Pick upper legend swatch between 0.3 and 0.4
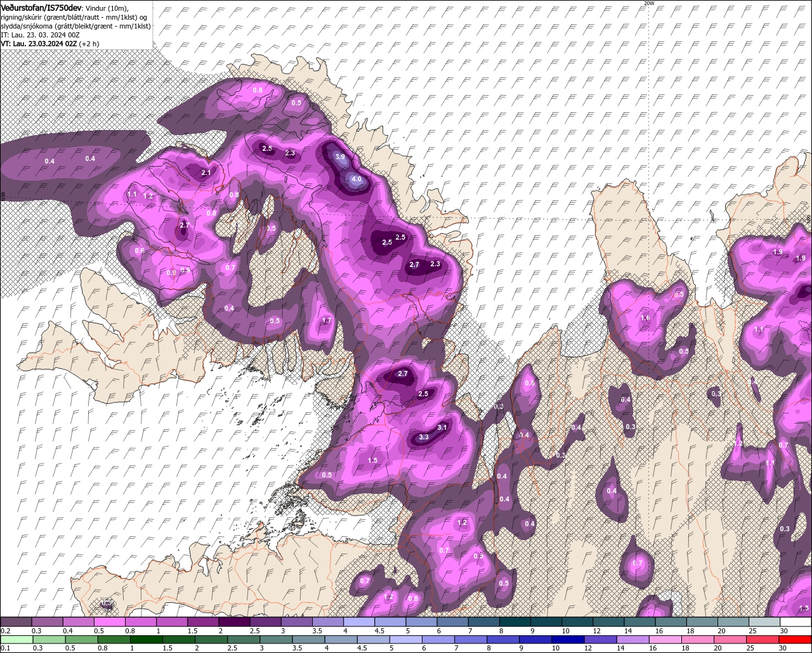Viewport: 812px width, 653px height. [x=48, y=622]
